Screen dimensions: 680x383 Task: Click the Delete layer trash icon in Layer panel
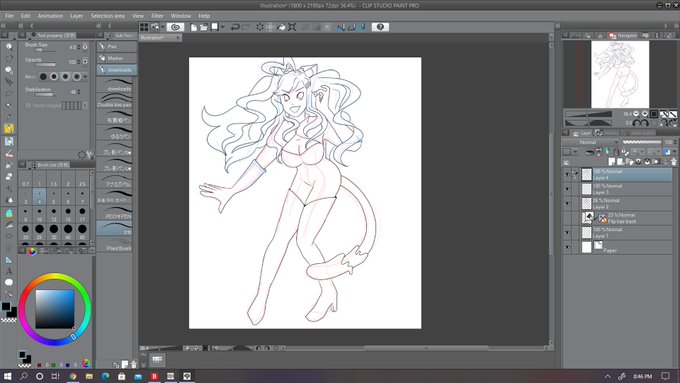673,162
